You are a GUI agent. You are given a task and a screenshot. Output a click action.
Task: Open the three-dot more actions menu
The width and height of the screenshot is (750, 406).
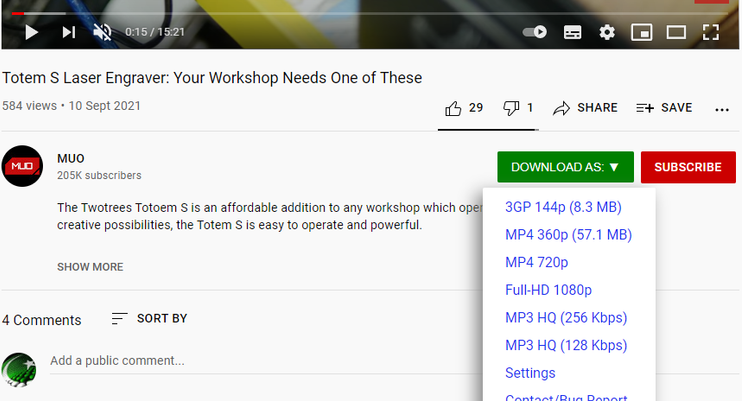(x=722, y=108)
